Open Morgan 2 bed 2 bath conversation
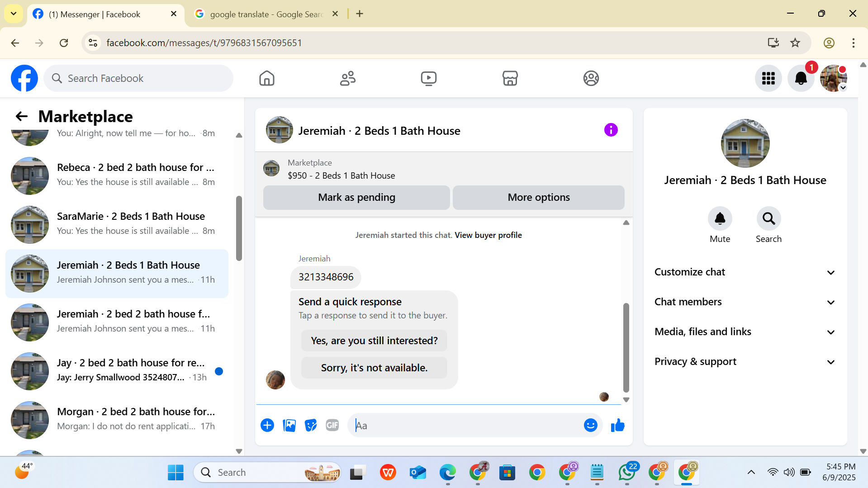Image resolution: width=868 pixels, height=488 pixels. 117,420
